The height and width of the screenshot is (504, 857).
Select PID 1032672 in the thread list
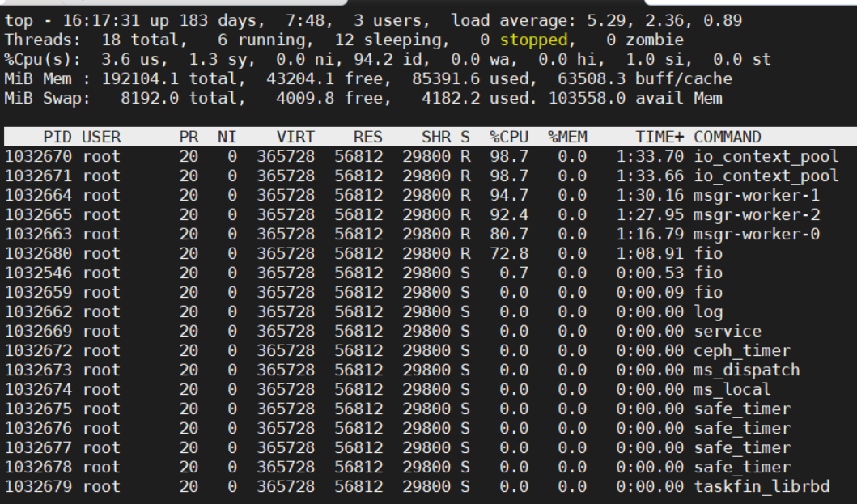[38, 350]
